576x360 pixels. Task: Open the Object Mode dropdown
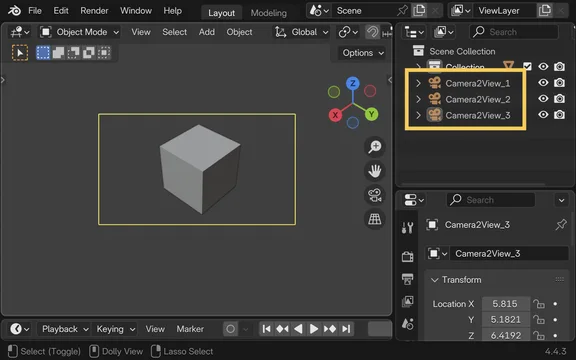pyautogui.click(x=79, y=32)
